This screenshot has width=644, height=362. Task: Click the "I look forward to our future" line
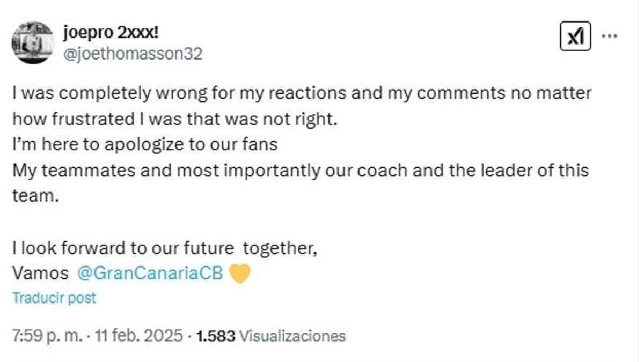click(x=123, y=249)
